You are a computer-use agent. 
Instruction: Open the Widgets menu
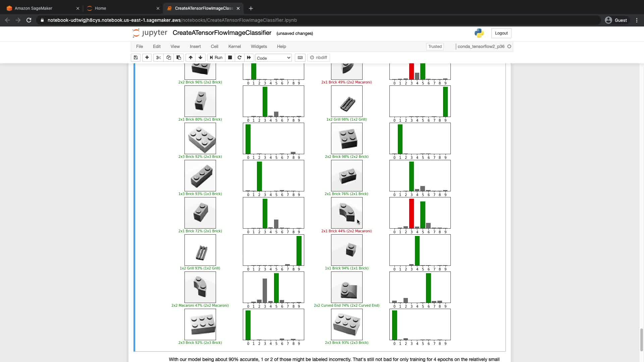click(x=259, y=47)
